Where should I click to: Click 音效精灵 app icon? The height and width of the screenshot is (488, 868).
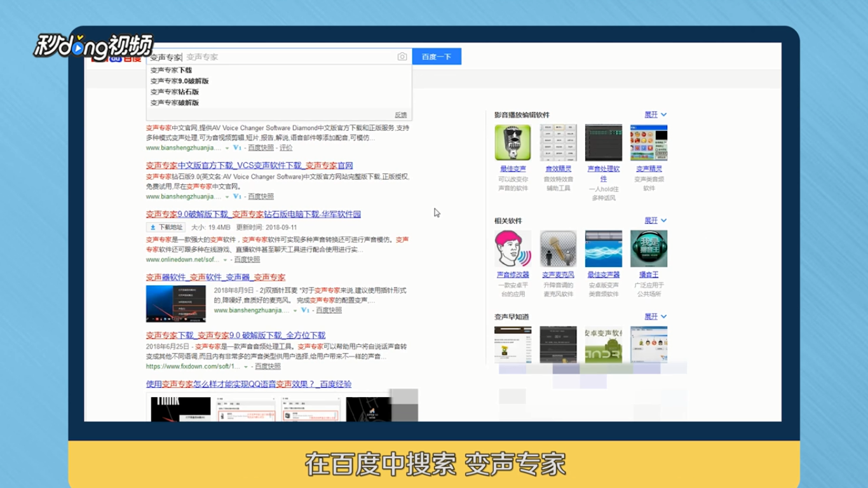click(x=558, y=142)
